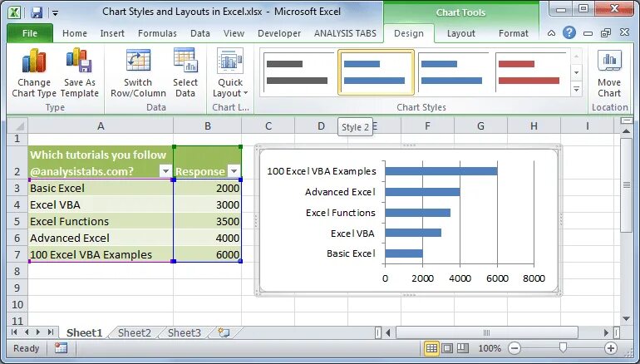The height and width of the screenshot is (364, 640).
Task: Switch to Page Layout view icon
Action: (x=447, y=348)
